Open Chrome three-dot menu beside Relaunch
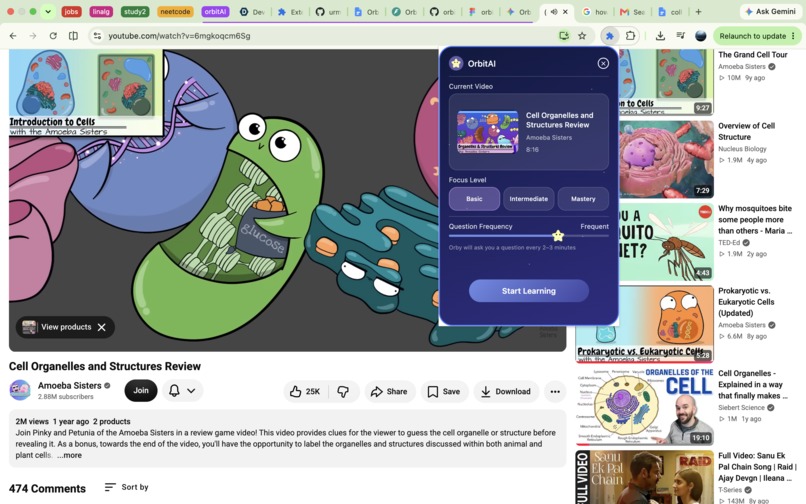806x504 pixels. pyautogui.click(x=794, y=36)
